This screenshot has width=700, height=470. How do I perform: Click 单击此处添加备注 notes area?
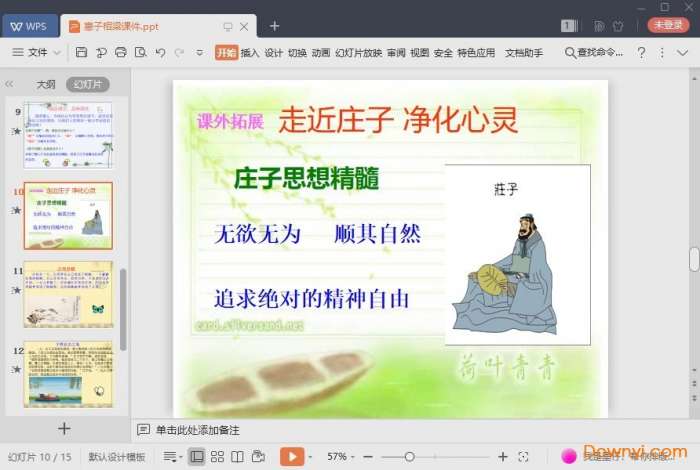(197, 430)
